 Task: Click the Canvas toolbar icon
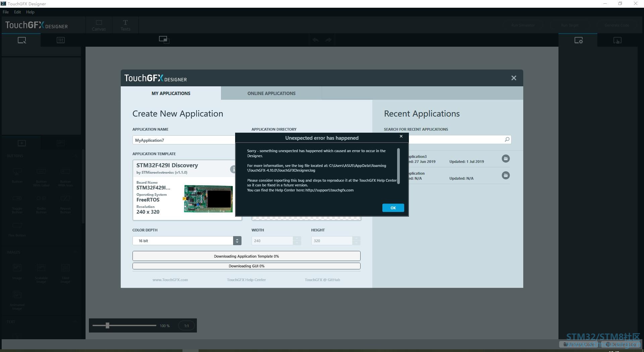coord(99,25)
